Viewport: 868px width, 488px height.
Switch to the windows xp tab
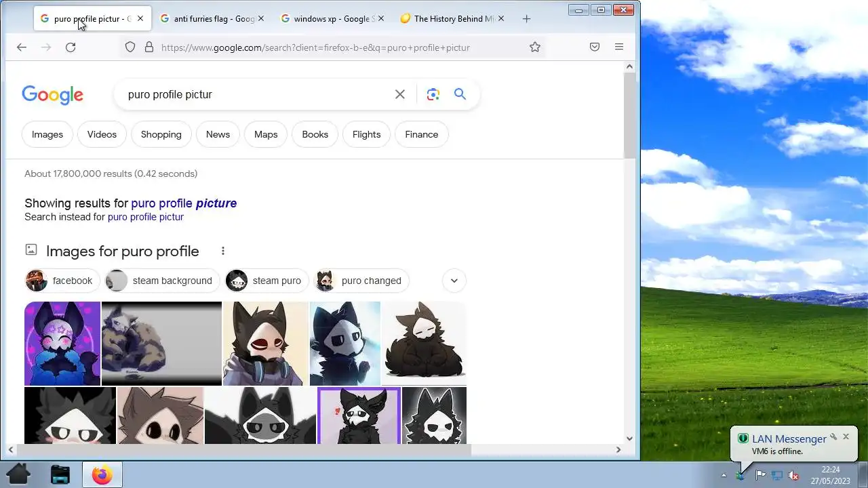[332, 19]
